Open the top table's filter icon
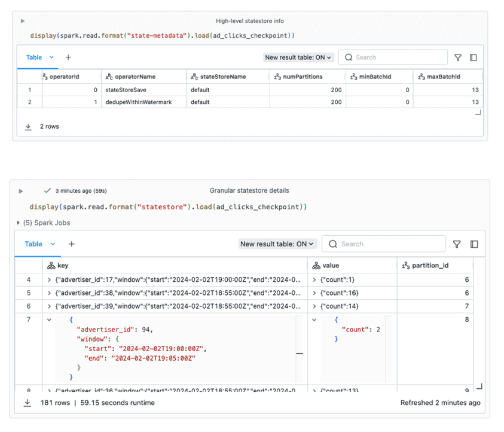Screen dimensions: 504x432 (458, 57)
